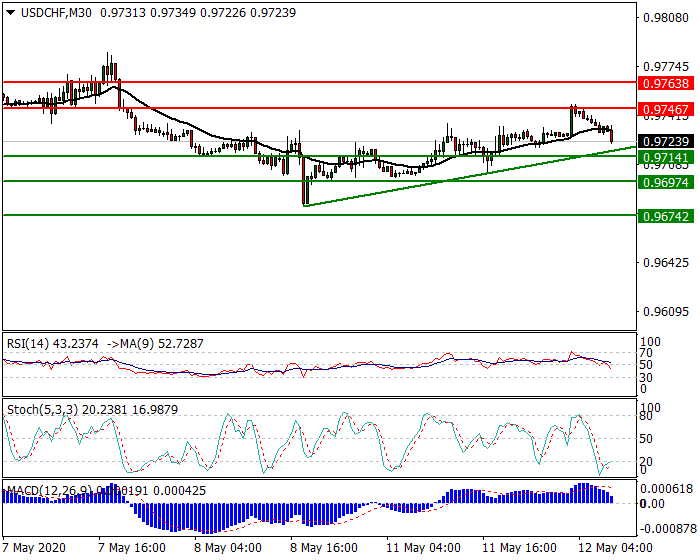The height and width of the screenshot is (560, 700).
Task: Select the black current price tag 0.97239
Action: (x=666, y=142)
